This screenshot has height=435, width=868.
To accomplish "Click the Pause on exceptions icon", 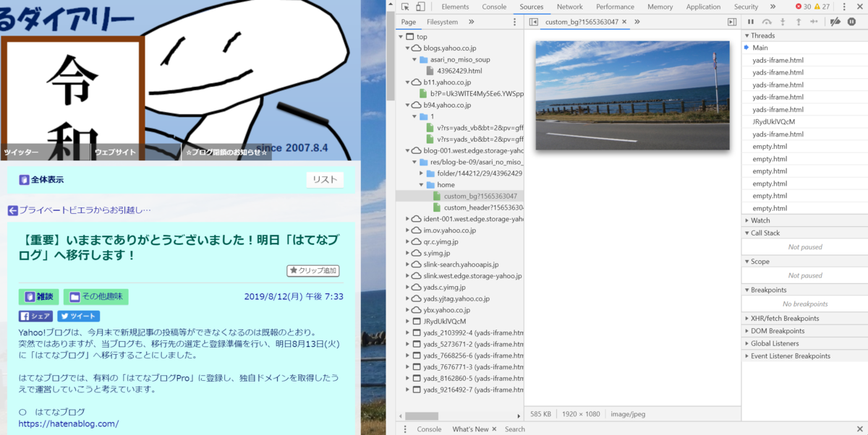I will tap(851, 22).
